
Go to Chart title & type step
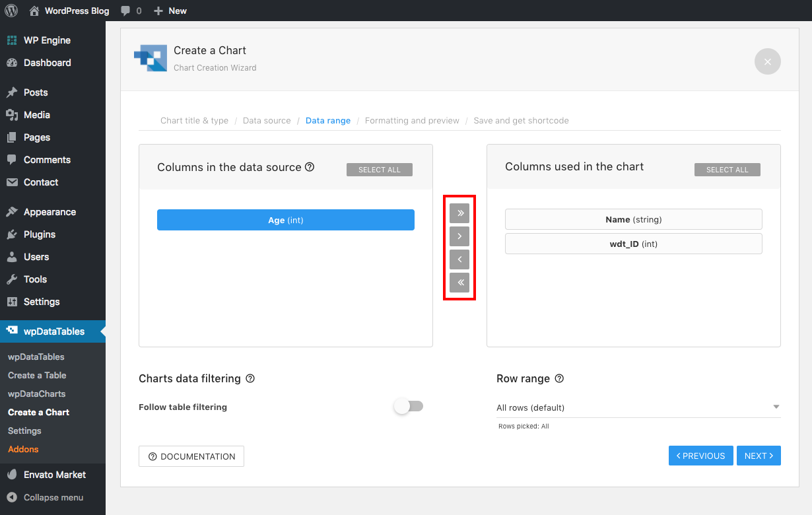point(194,121)
